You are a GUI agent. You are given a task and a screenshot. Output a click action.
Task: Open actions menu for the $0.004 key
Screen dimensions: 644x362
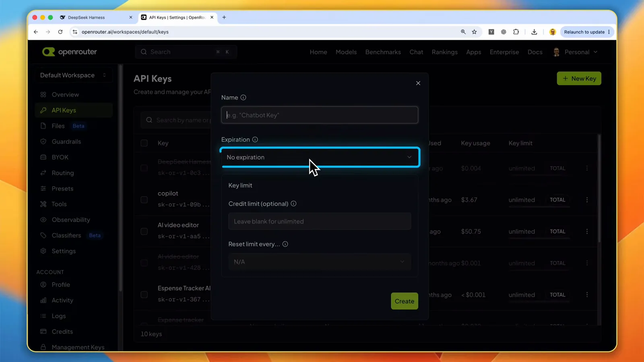[587, 168]
